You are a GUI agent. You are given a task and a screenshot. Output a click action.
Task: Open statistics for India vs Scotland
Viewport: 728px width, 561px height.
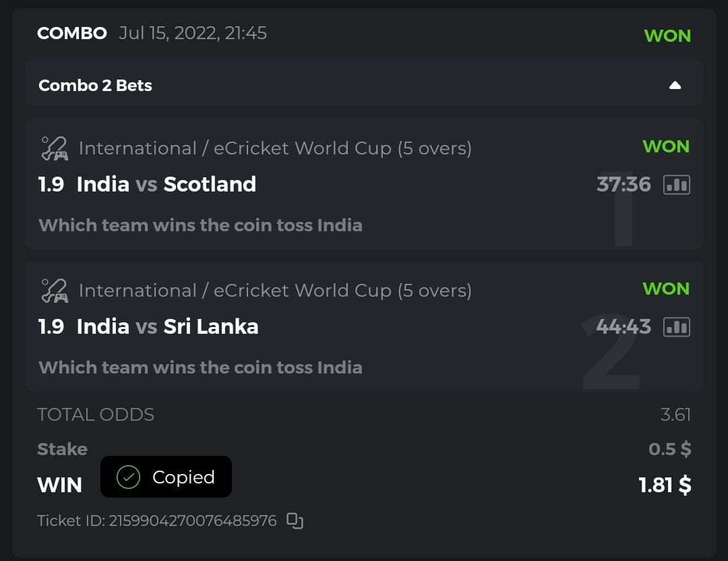(x=677, y=185)
